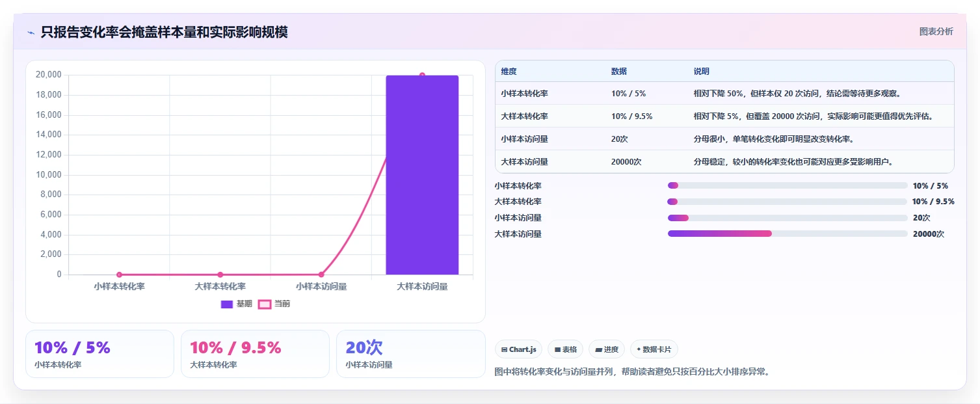This screenshot has width=980, height=404.
Task: Toggle the 当前 legend item
Action: point(274,304)
